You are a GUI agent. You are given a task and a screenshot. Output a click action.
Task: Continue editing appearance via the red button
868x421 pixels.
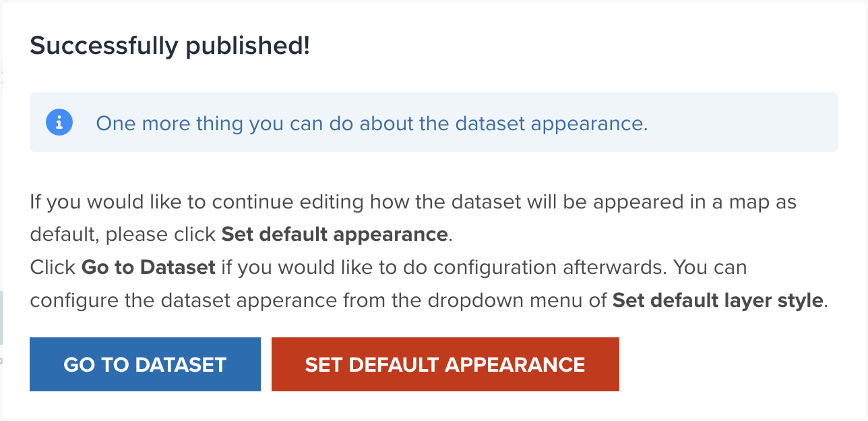point(445,364)
